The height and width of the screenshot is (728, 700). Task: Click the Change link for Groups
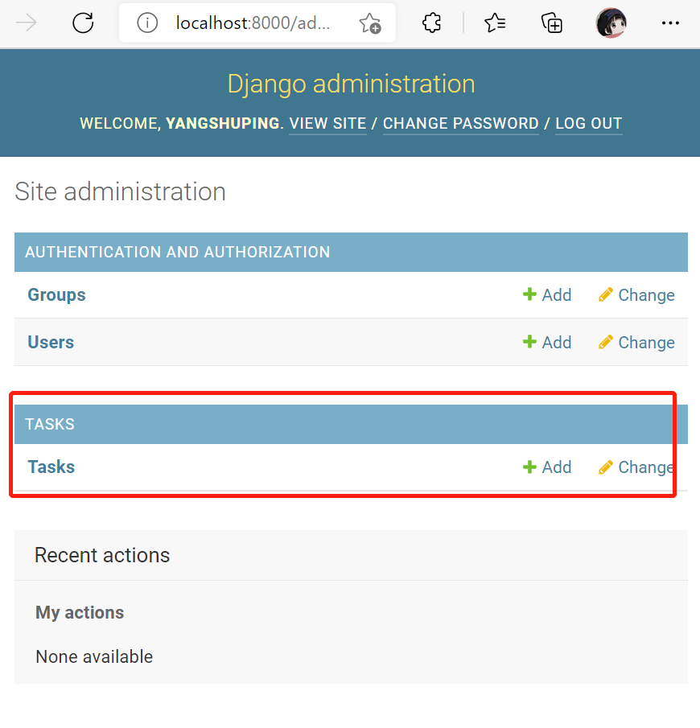[636, 295]
